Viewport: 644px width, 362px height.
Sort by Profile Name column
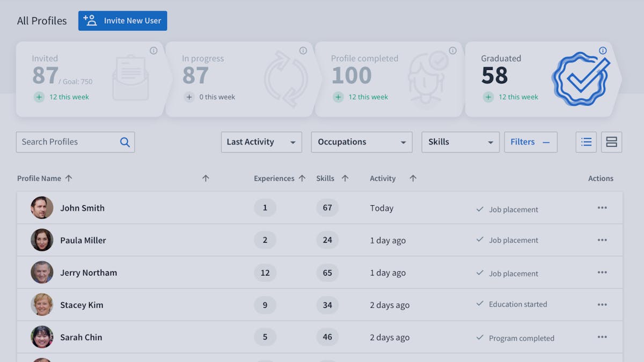(45, 178)
